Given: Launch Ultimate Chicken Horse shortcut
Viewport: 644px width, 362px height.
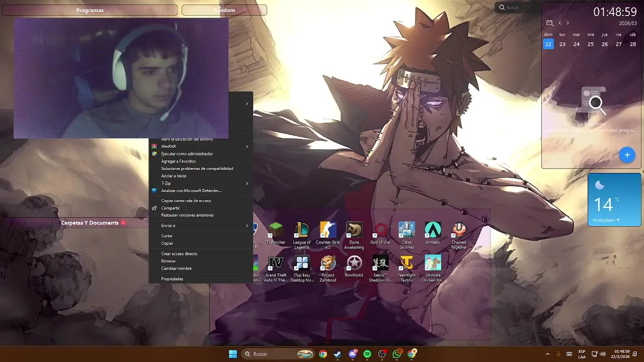Looking at the screenshot, I should pyautogui.click(x=433, y=268).
